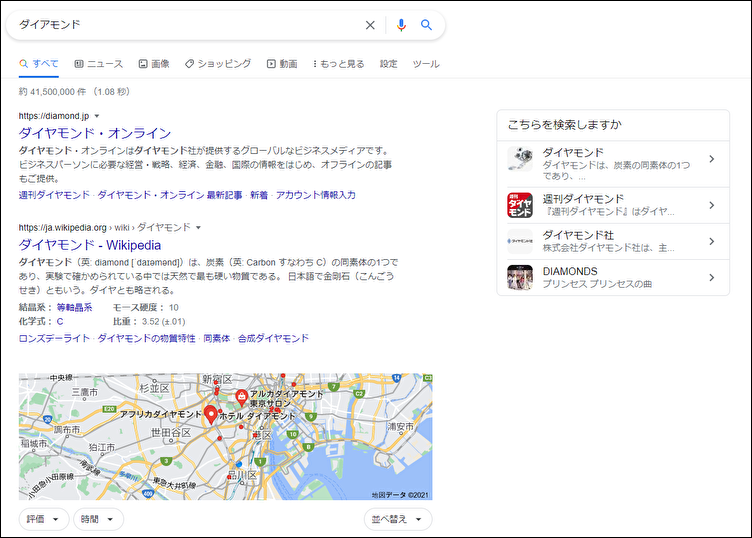Screen dimensions: 752x538
Task: Open the ツール options
Action: click(426, 64)
